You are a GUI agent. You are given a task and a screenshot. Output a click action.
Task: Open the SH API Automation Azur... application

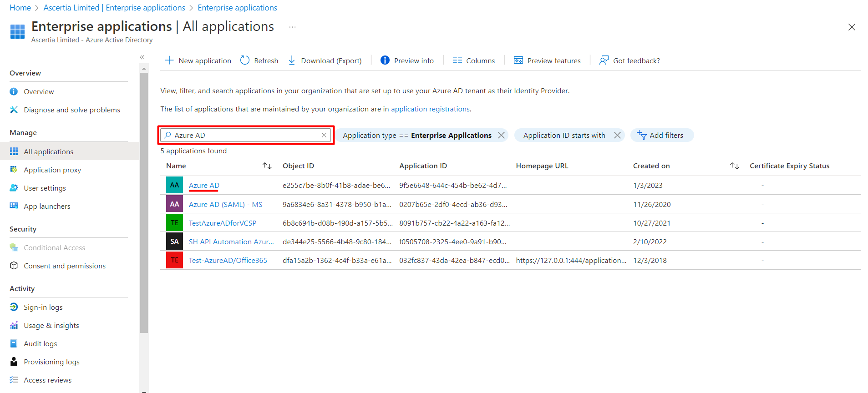point(231,242)
